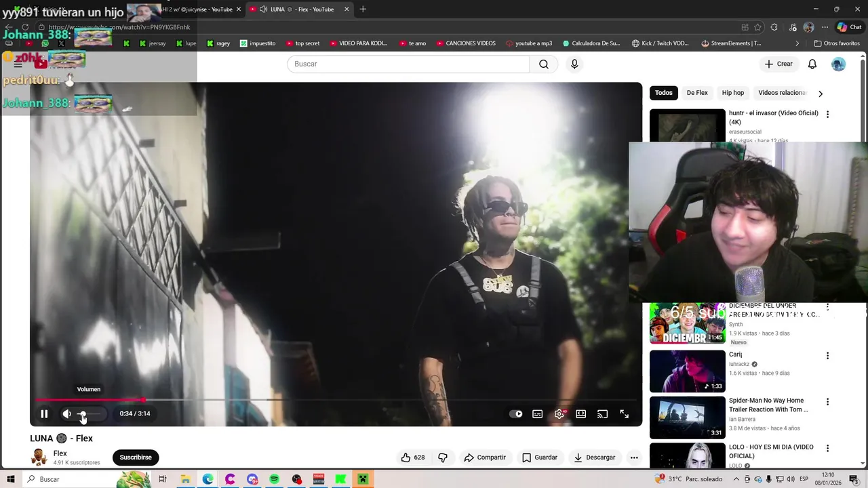Open the CANCIONES VIDEOS bookmark

(466, 43)
